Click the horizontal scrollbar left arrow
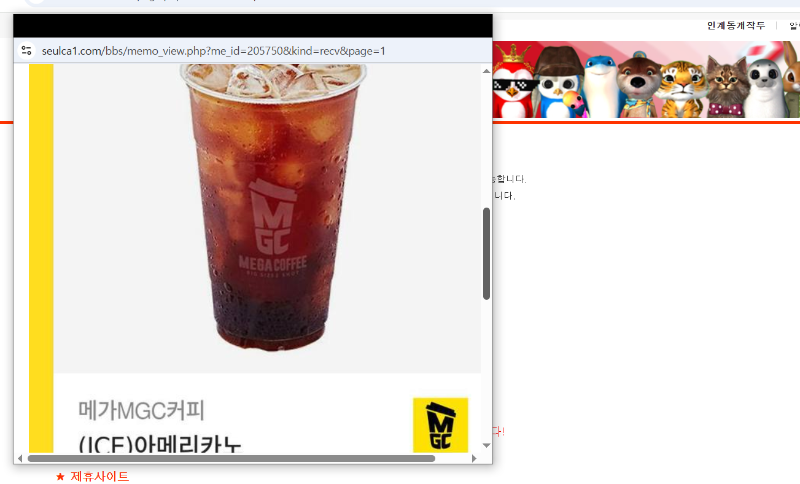The image size is (800, 484). click(x=20, y=458)
